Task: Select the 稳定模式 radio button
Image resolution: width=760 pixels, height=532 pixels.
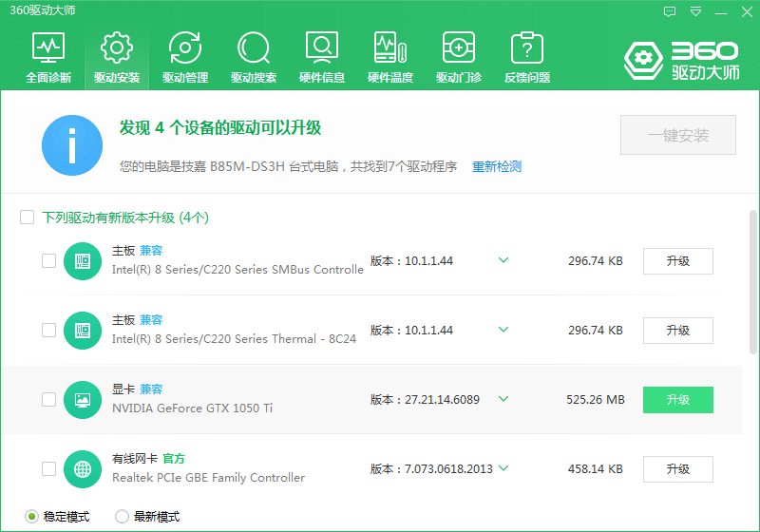Action: [32, 517]
